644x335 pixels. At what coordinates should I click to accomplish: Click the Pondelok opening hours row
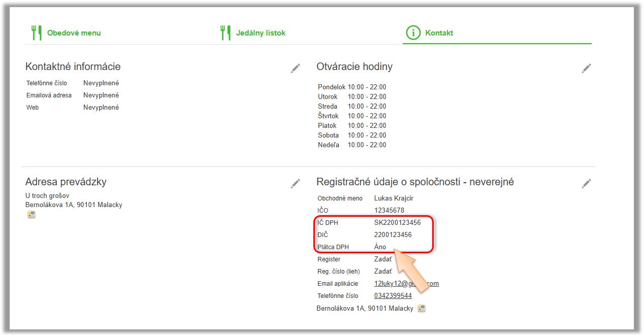pos(352,87)
